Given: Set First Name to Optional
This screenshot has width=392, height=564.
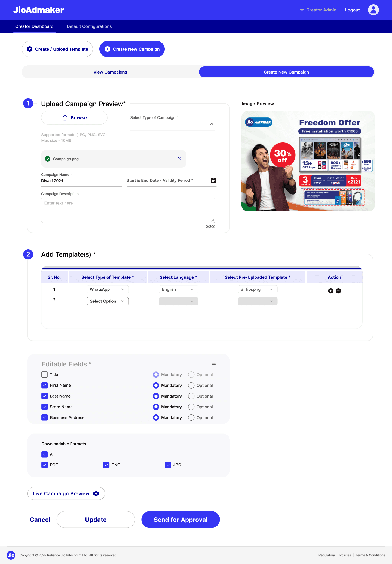Looking at the screenshot, I should click(x=191, y=385).
